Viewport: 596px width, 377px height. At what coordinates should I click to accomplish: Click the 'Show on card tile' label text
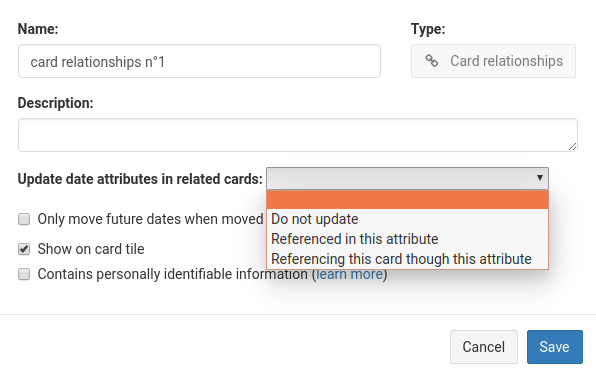tap(91, 249)
